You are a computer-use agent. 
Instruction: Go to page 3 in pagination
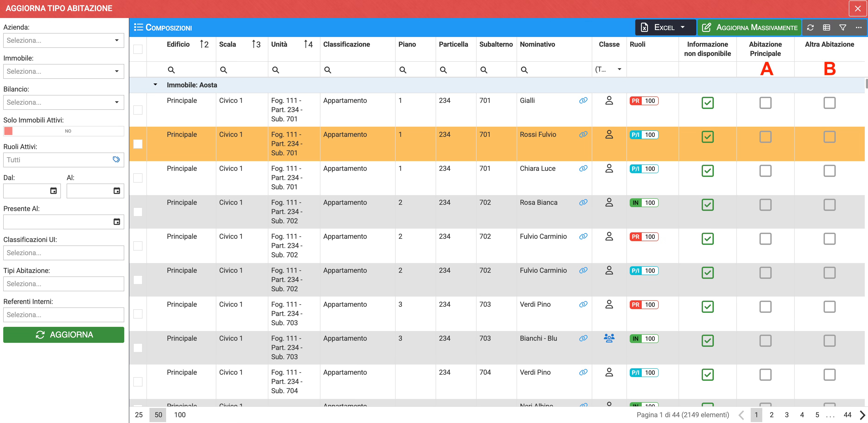pyautogui.click(x=787, y=415)
